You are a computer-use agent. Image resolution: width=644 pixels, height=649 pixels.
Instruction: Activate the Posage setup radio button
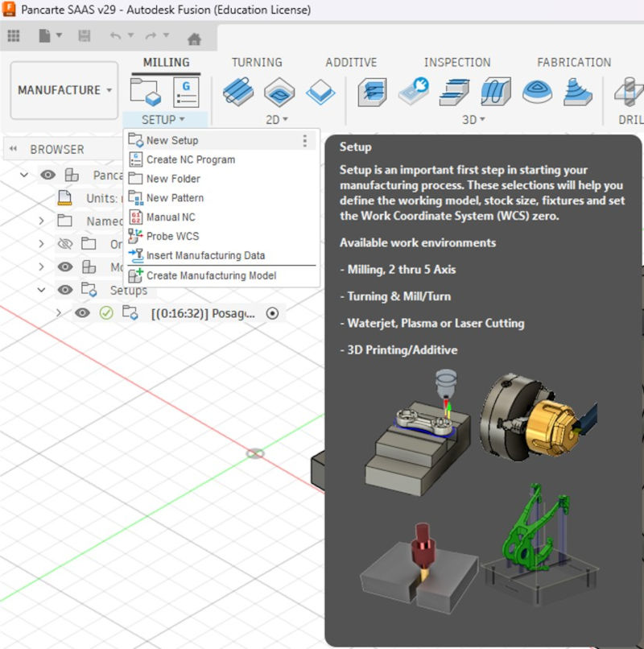tap(272, 313)
